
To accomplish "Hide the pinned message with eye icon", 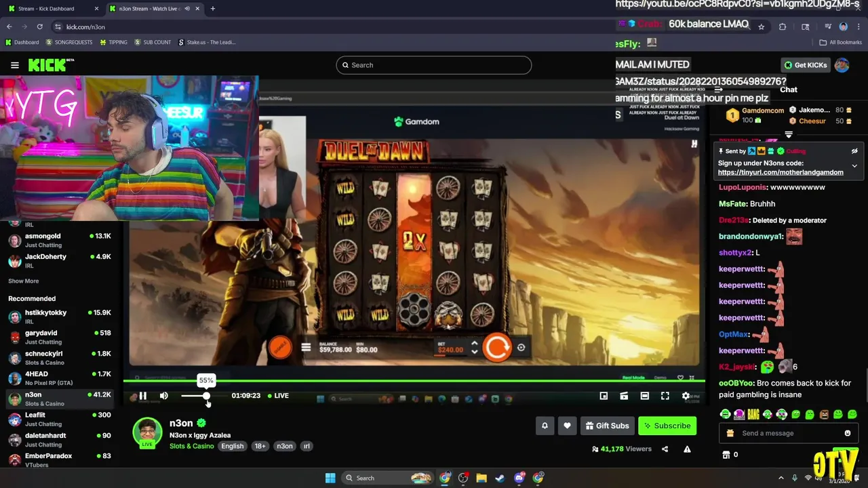I will [854, 151].
